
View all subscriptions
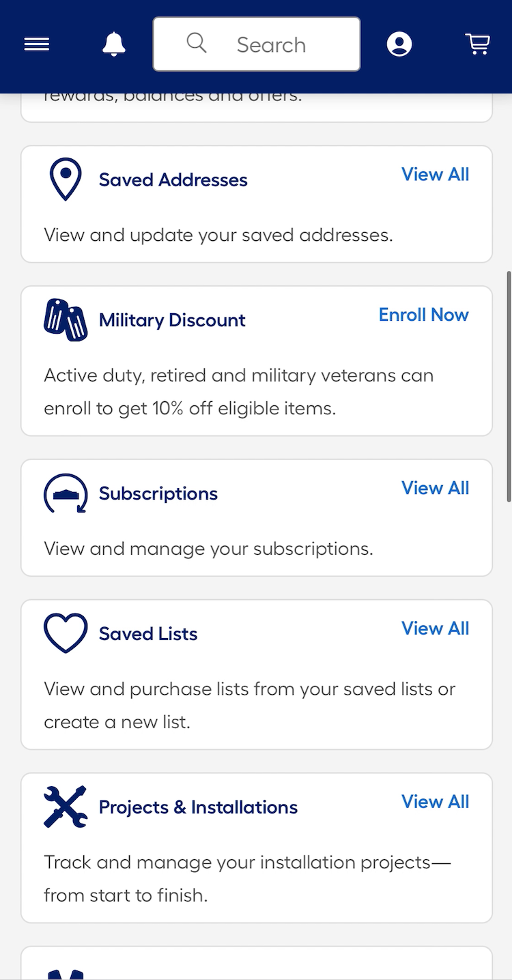click(x=435, y=488)
